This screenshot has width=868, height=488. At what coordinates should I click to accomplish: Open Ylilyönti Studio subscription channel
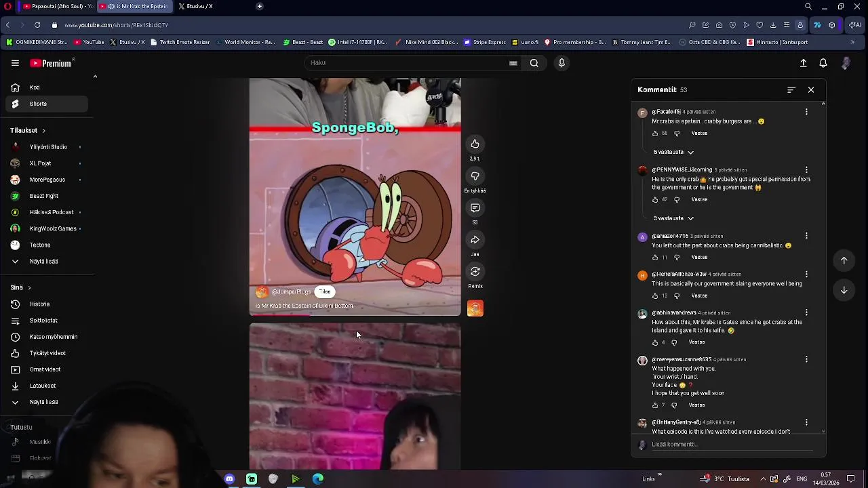47,147
